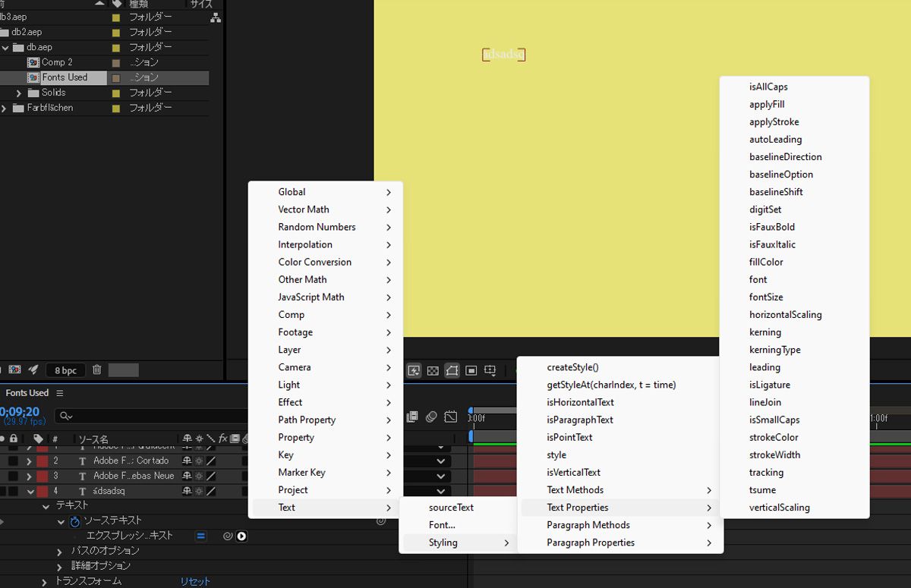Click the lock column header icon
Screen dimensions: 911x588
coord(14,439)
